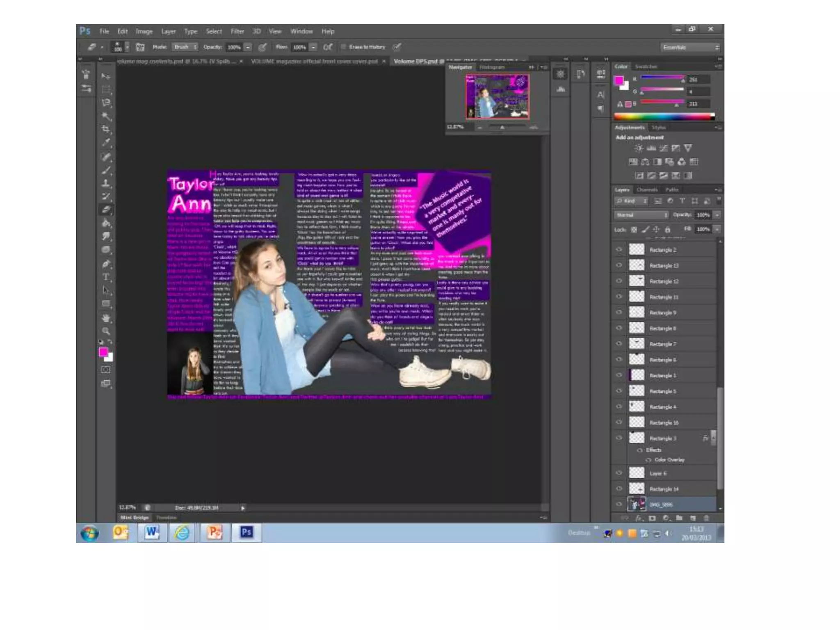840x630 pixels.
Task: Select the Hand tool
Action: 106,318
